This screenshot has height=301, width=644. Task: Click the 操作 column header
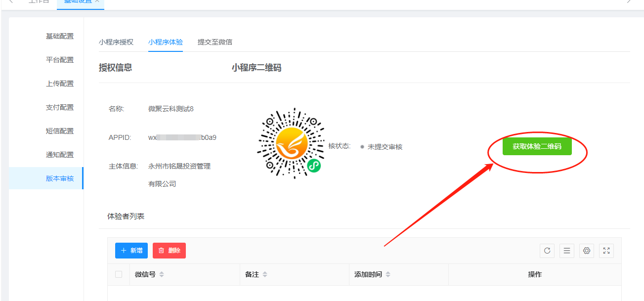[x=535, y=274]
